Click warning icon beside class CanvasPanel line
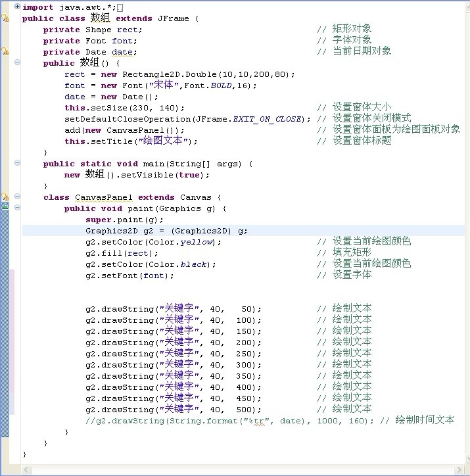The height and width of the screenshot is (476, 470). click(x=5, y=197)
